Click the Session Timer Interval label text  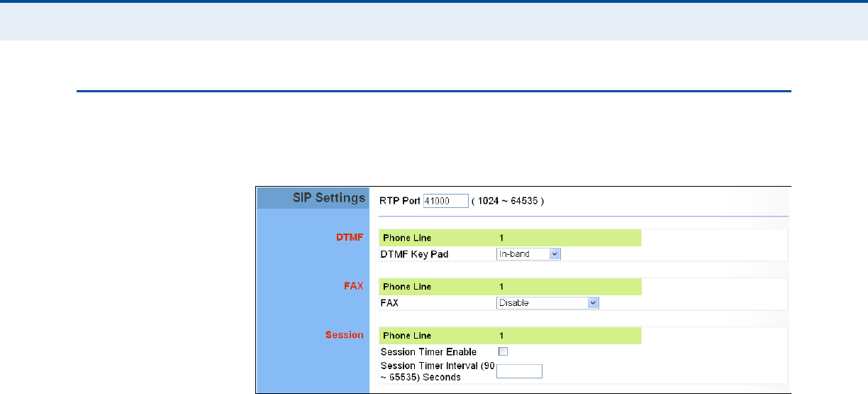click(x=436, y=371)
